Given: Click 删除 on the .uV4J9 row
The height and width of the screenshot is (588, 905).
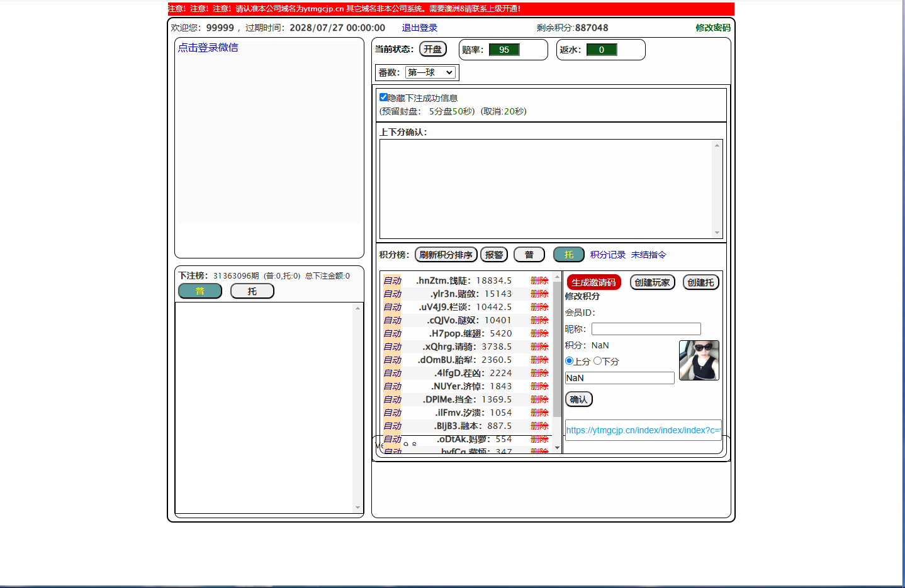Looking at the screenshot, I should point(539,307).
